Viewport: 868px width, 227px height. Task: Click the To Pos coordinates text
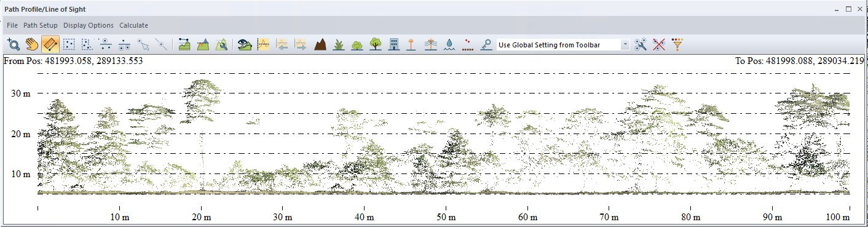point(800,61)
